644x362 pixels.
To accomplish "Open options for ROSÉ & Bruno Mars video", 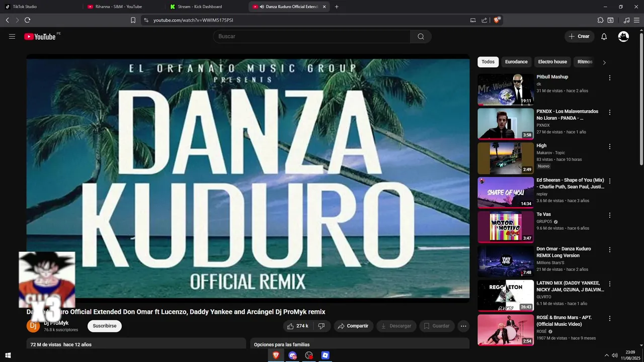I will [610, 319].
